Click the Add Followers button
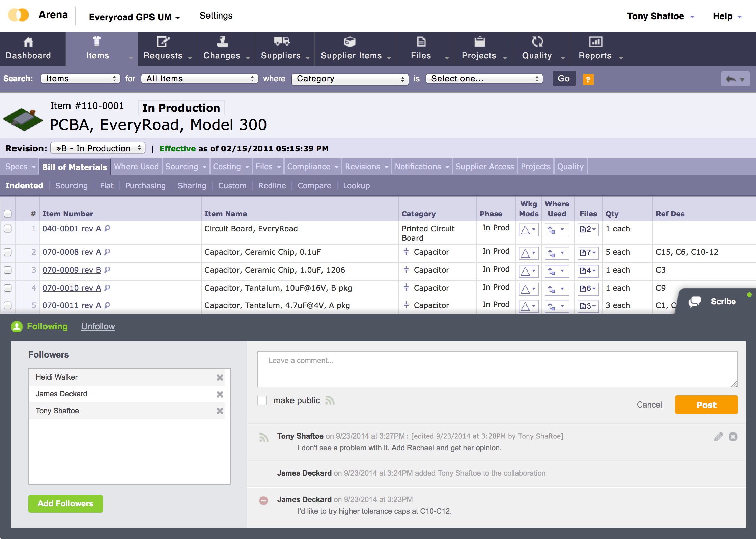 pos(65,504)
